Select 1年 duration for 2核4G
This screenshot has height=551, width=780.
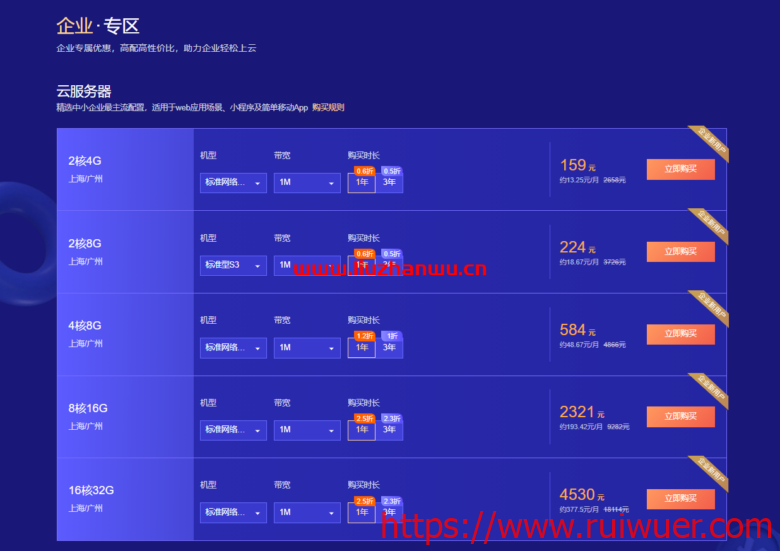click(x=362, y=183)
